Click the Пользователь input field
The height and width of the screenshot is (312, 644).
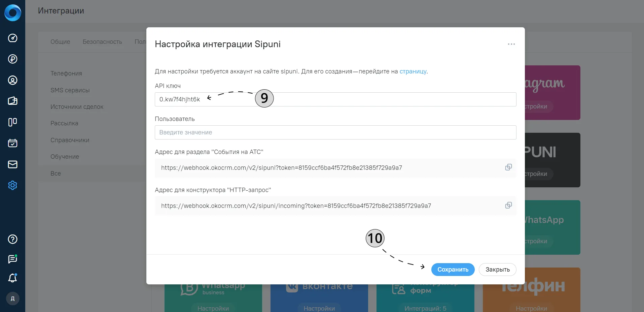(335, 132)
